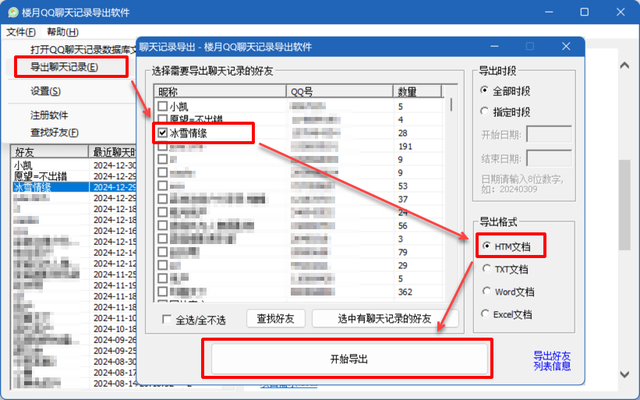
Task: Select 小凯 in the main window friend list
Action: (23, 165)
